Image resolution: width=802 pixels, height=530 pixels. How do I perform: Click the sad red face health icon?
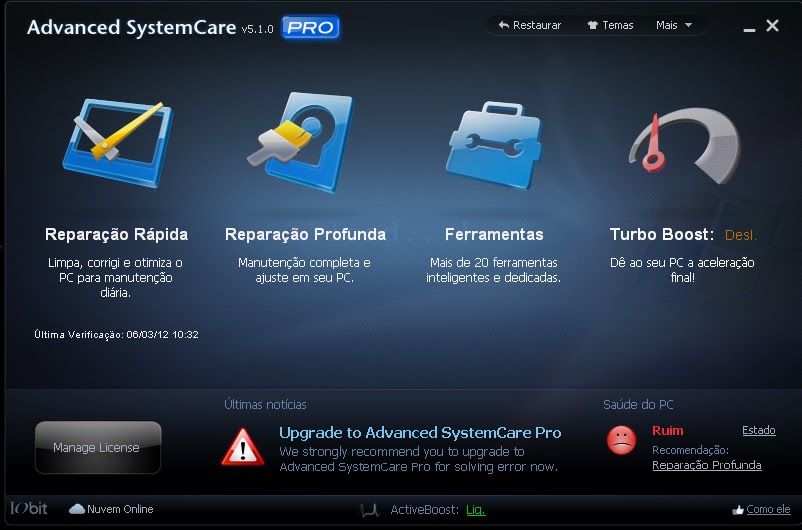tap(621, 440)
